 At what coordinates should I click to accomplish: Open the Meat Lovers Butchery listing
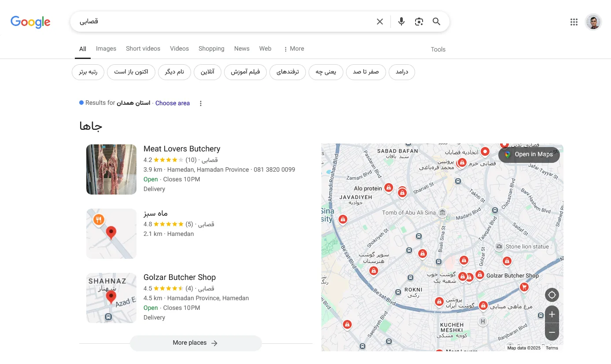point(182,149)
